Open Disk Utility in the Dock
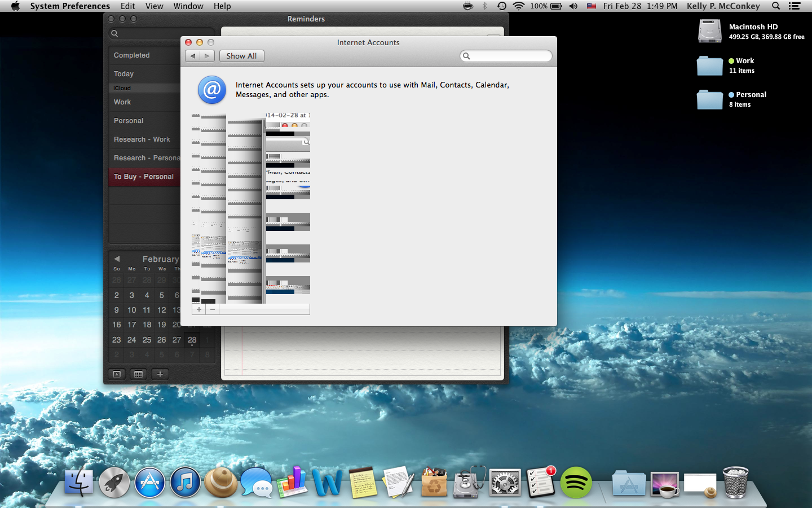This screenshot has height=508, width=812. coord(469,482)
